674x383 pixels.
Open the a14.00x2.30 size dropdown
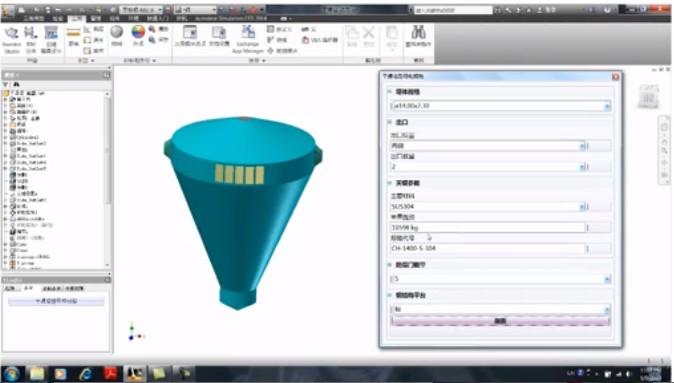pyautogui.click(x=607, y=106)
